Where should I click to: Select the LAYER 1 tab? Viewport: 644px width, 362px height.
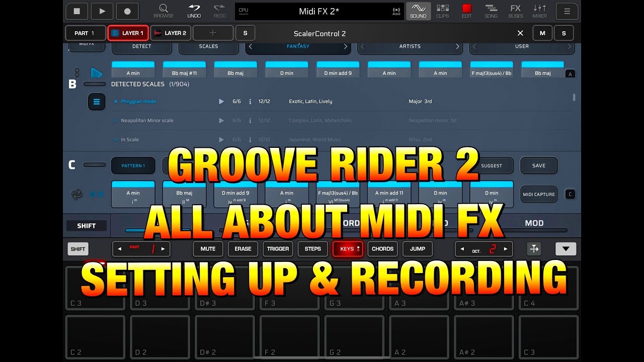click(128, 33)
